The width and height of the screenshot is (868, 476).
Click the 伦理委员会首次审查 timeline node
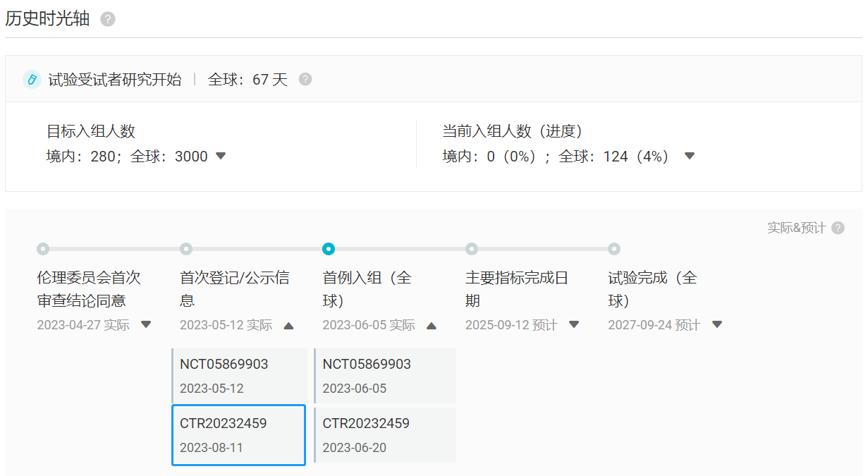click(x=43, y=249)
